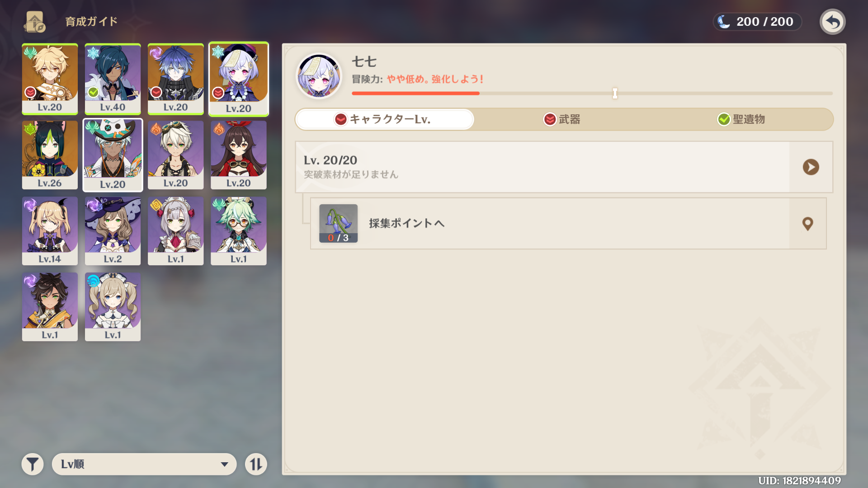The image size is (868, 488).
Task: Click the adventure power progress bar marker
Action: click(x=615, y=94)
